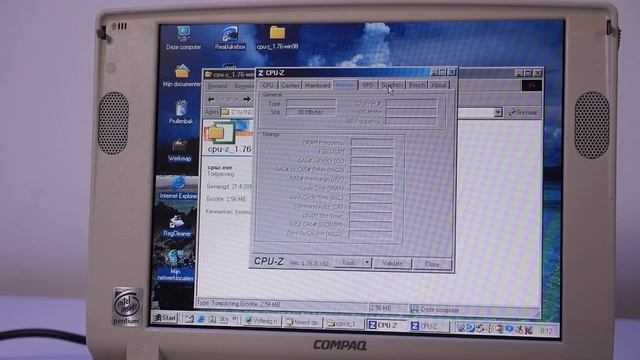Screen dimensions: 640x360
Task: Click the cpuz.exe file name text
Action: click(220, 167)
